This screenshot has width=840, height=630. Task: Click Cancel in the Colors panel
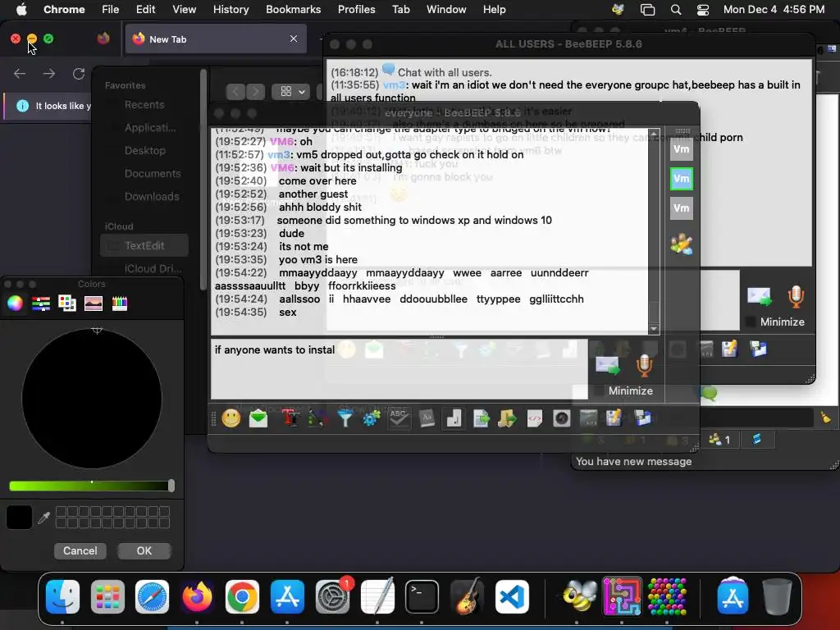pos(80,550)
